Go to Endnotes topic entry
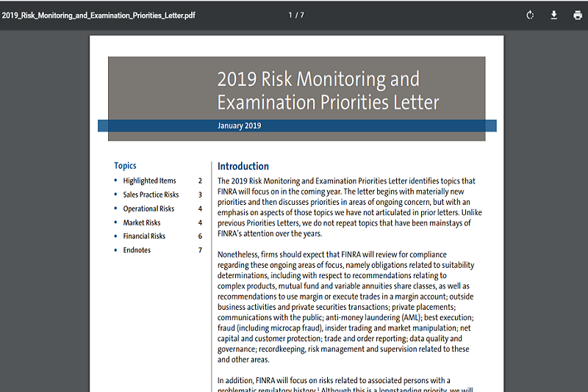Image resolution: width=588 pixels, height=392 pixels. click(x=137, y=250)
